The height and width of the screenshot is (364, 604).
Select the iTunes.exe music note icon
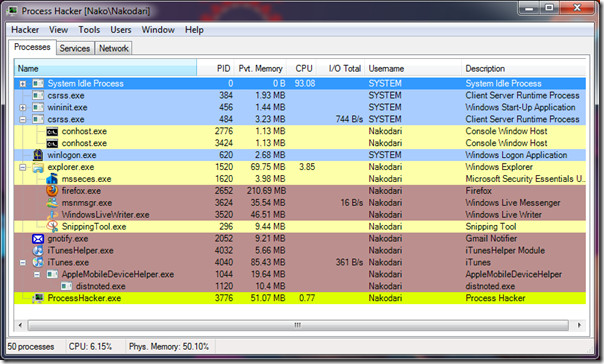(x=38, y=262)
